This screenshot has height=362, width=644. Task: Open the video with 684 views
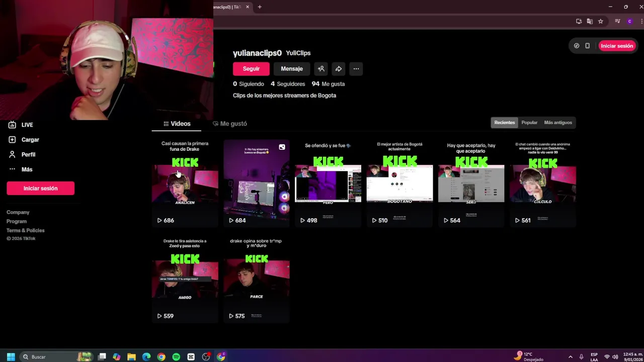click(x=257, y=183)
